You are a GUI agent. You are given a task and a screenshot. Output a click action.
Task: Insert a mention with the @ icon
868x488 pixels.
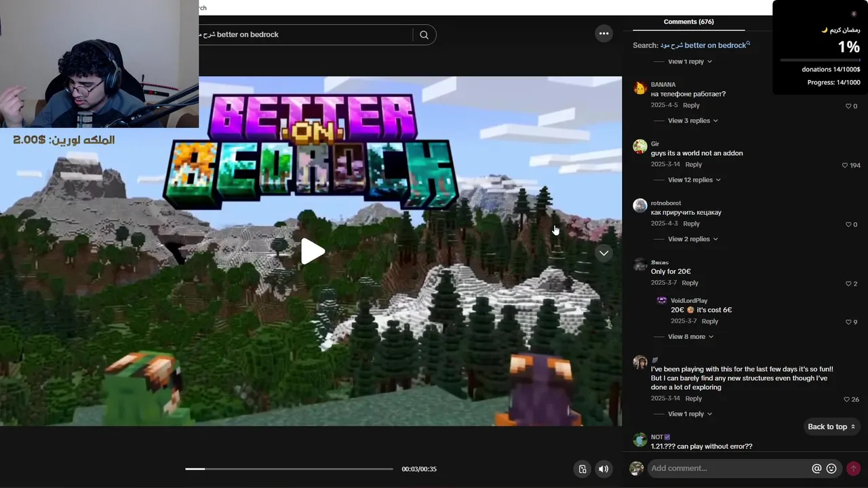(816, 468)
